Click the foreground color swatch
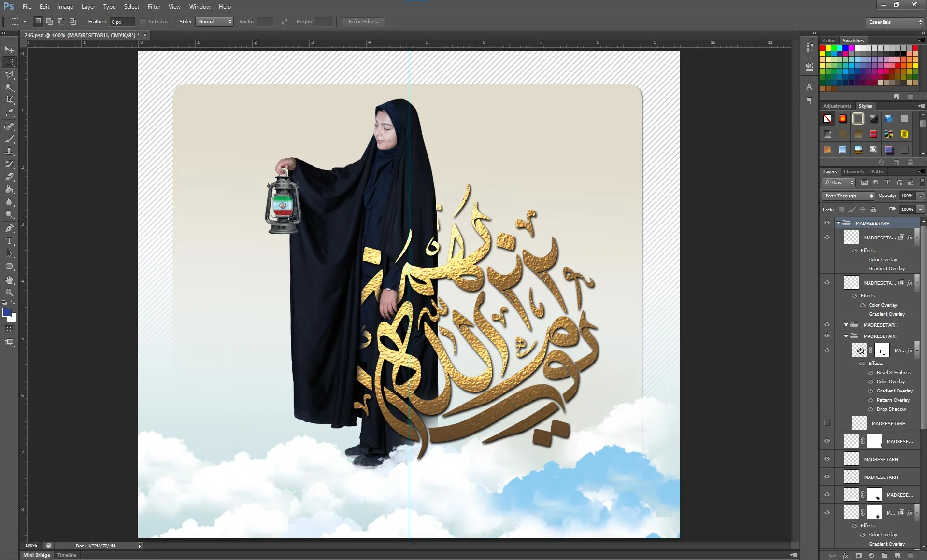 pos(7,312)
